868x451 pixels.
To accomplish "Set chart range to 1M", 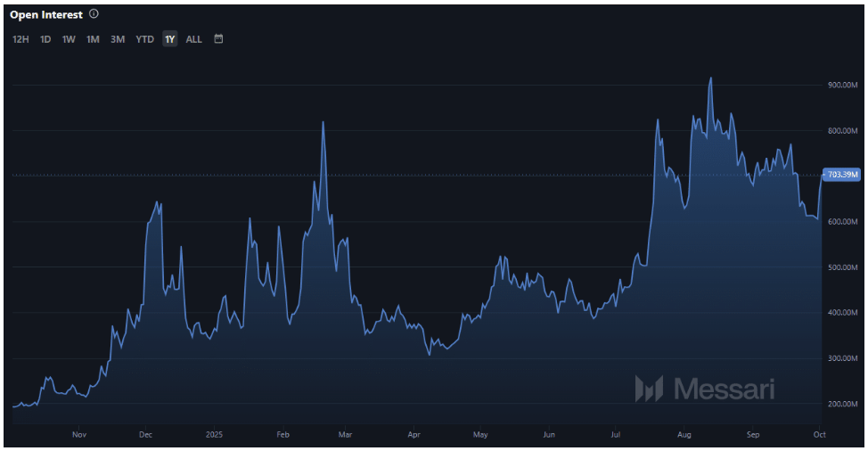I will (x=93, y=39).
